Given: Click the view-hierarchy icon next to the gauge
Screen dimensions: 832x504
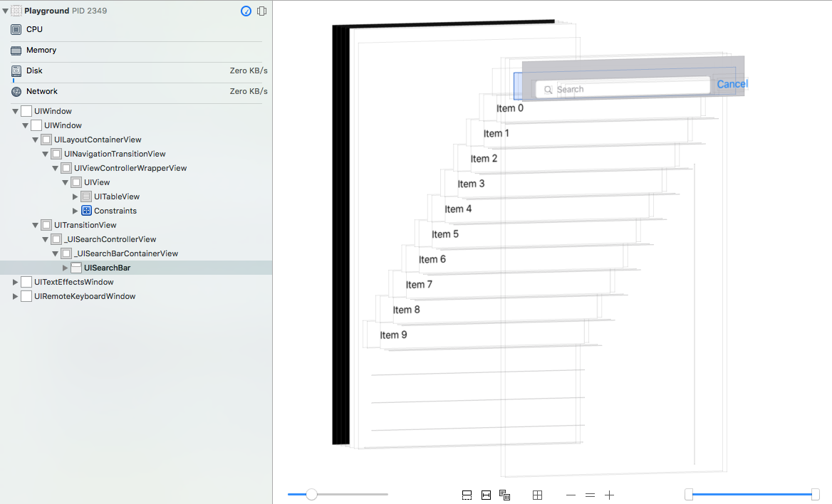Looking at the screenshot, I should tap(261, 11).
